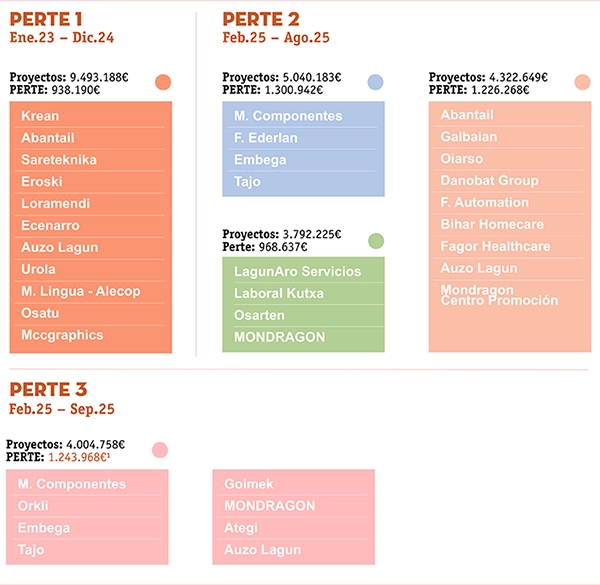The image size is (600, 585).
Task: Click the blue circle above M. Componentes
Action: click(375, 82)
